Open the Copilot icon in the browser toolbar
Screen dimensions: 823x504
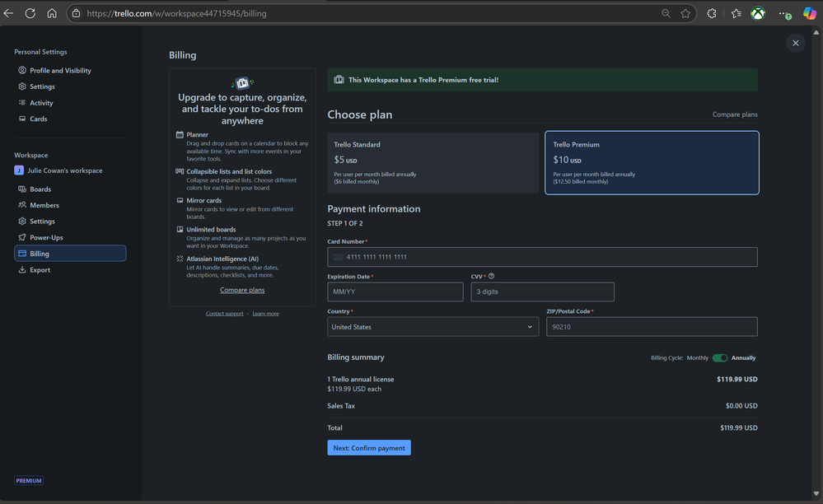coord(810,14)
